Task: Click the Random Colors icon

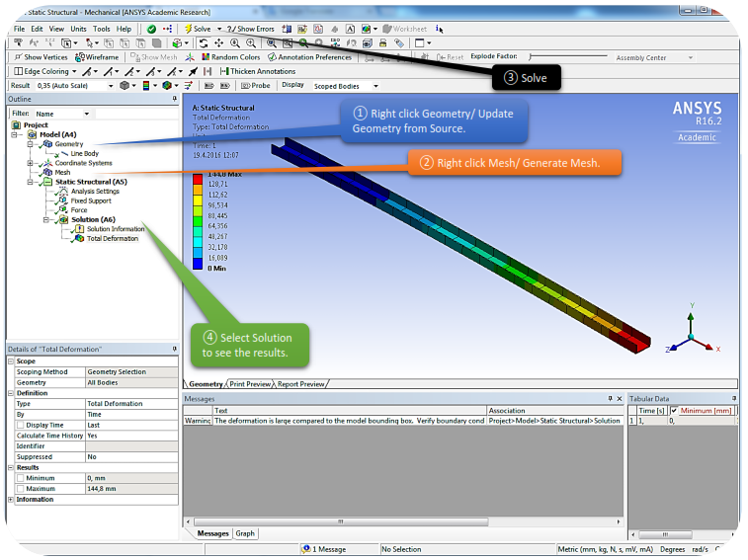Action: (x=230, y=57)
